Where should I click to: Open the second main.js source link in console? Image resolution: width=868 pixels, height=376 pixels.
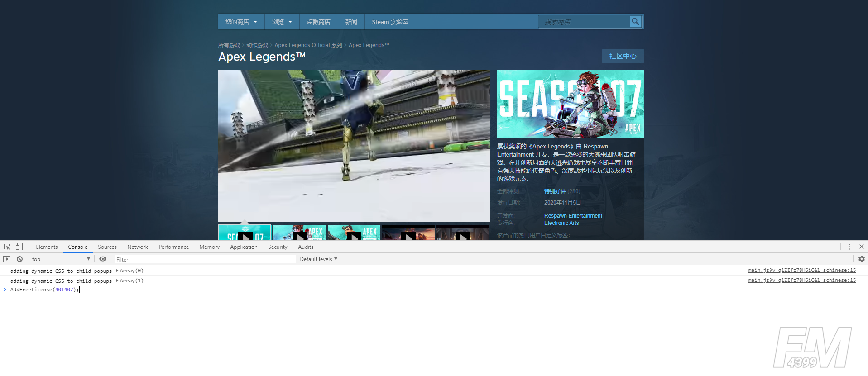[x=802, y=280]
